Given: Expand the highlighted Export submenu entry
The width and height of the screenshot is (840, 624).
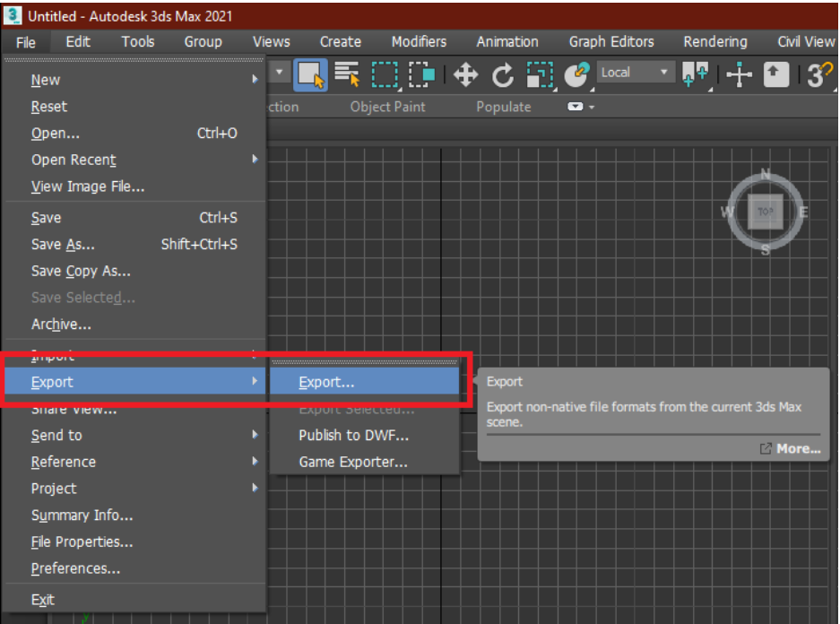Looking at the screenshot, I should point(135,382).
